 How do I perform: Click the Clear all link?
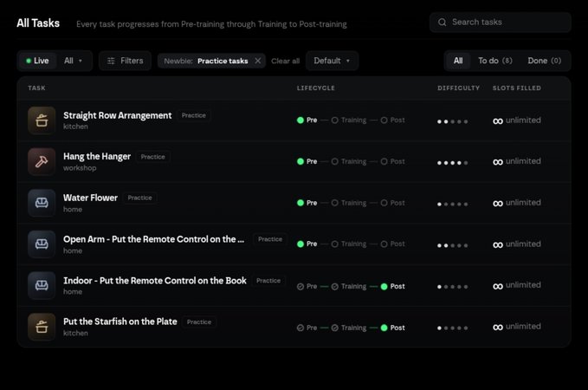pyautogui.click(x=286, y=61)
